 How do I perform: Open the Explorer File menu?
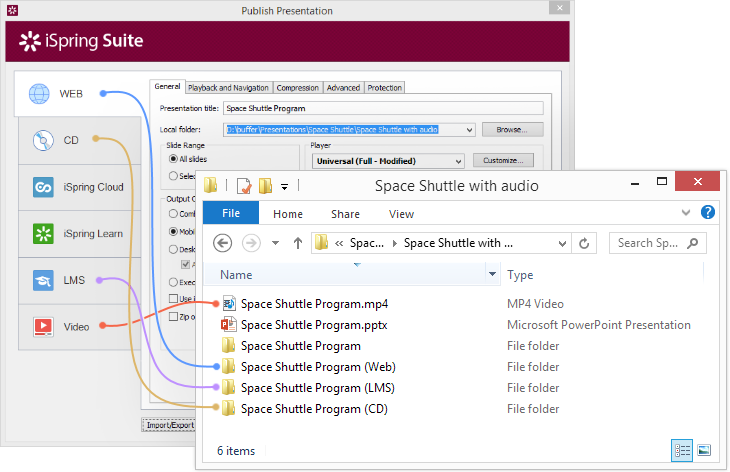tap(231, 213)
